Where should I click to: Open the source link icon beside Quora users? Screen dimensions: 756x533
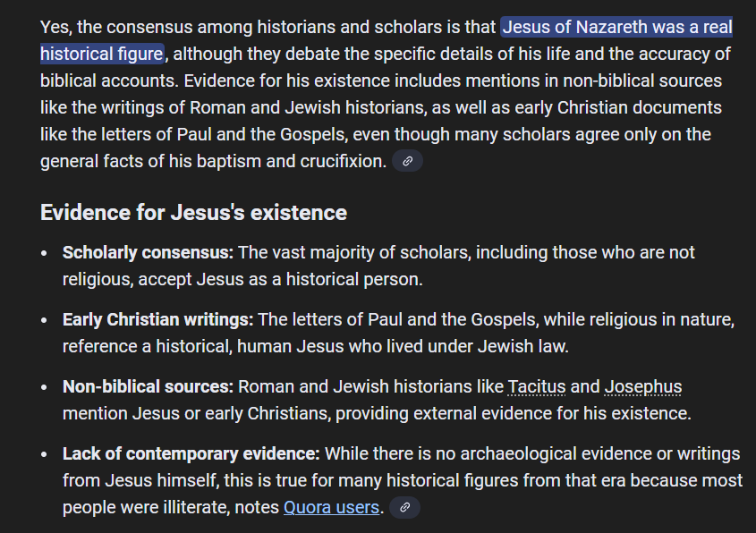point(405,508)
